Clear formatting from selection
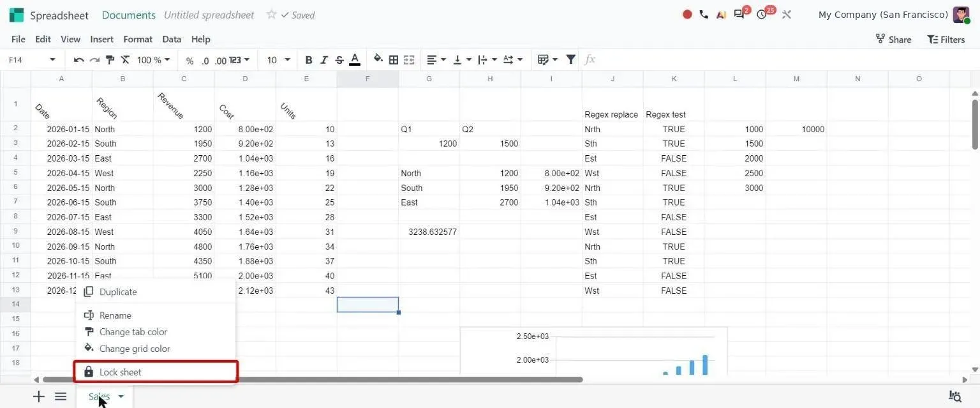Viewport: 980px width, 408px height. coord(125,60)
